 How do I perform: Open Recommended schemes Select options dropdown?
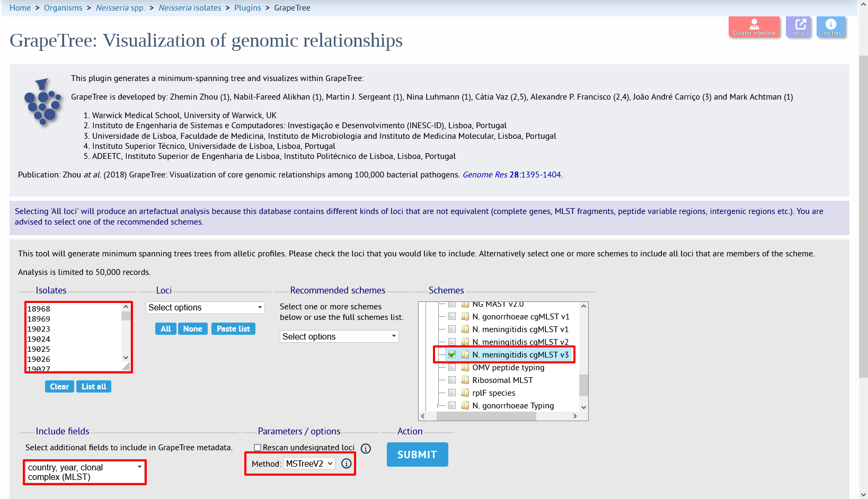click(x=339, y=337)
